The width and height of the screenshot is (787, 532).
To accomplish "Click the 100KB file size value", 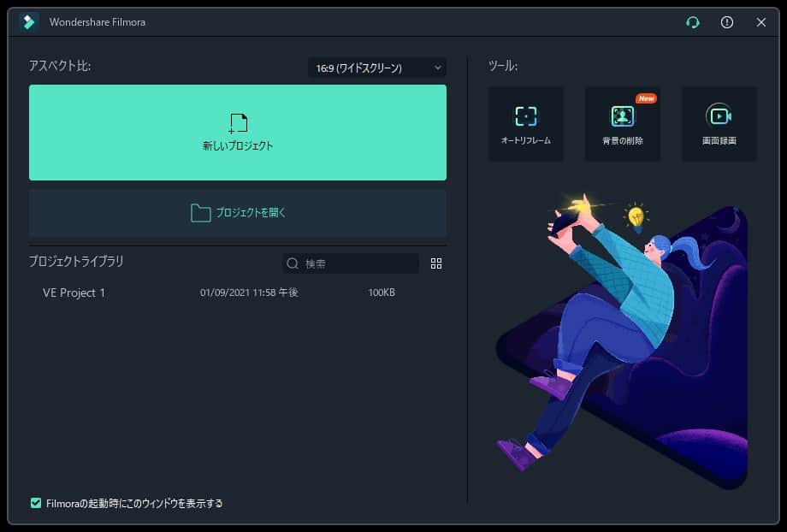I will coord(382,293).
